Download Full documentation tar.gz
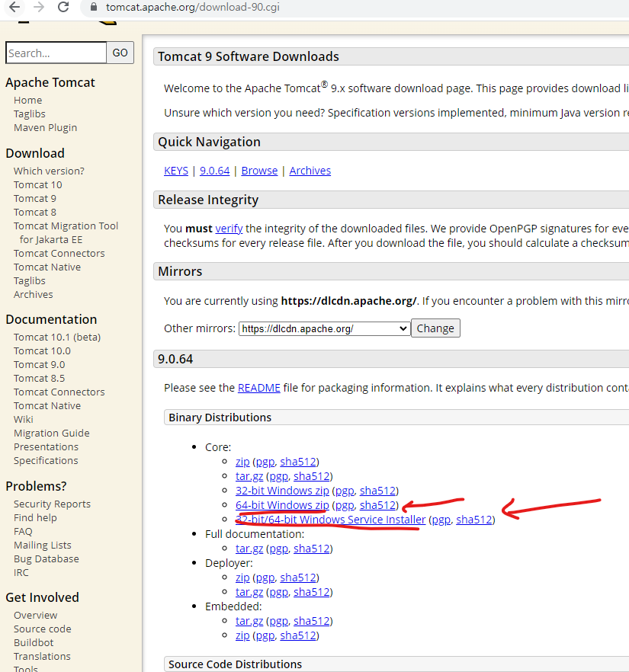 point(249,549)
